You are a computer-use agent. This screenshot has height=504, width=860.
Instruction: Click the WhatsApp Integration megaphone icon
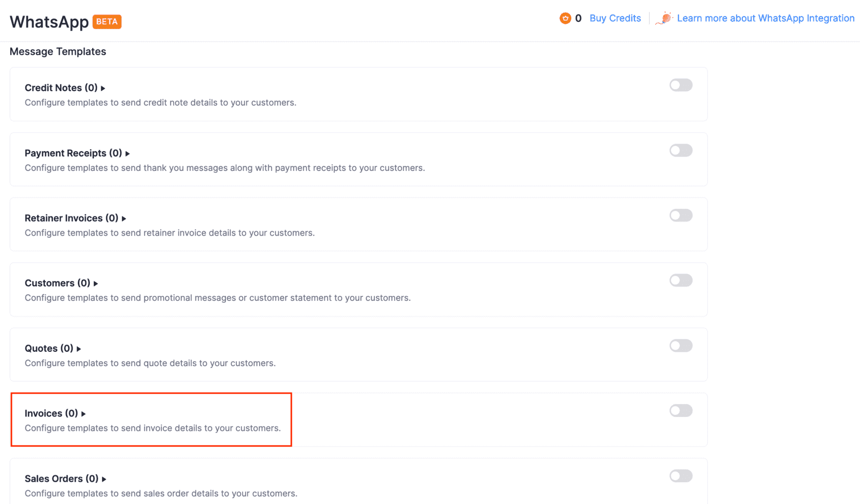664,19
